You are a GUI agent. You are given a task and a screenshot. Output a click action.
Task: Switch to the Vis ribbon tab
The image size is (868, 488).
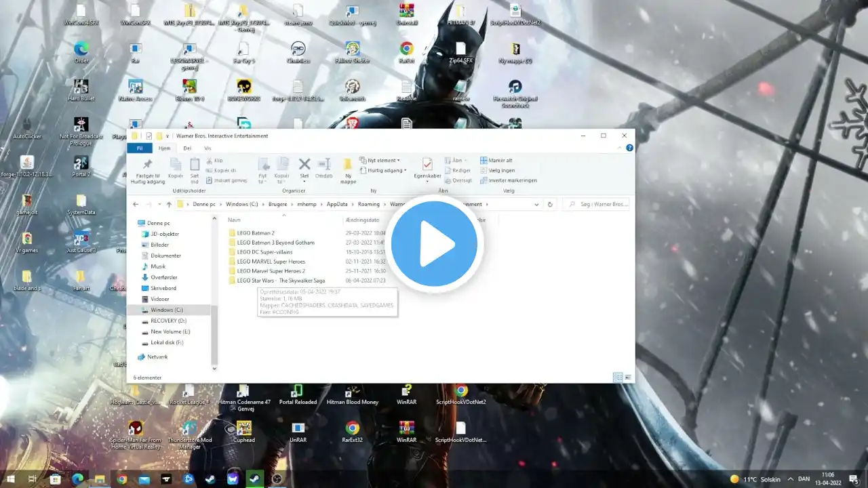pyautogui.click(x=208, y=148)
